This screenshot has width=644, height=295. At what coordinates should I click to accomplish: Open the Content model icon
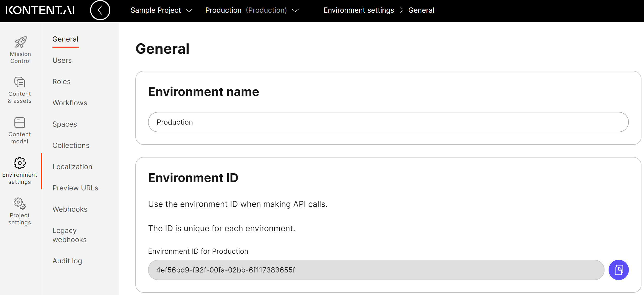click(x=20, y=123)
